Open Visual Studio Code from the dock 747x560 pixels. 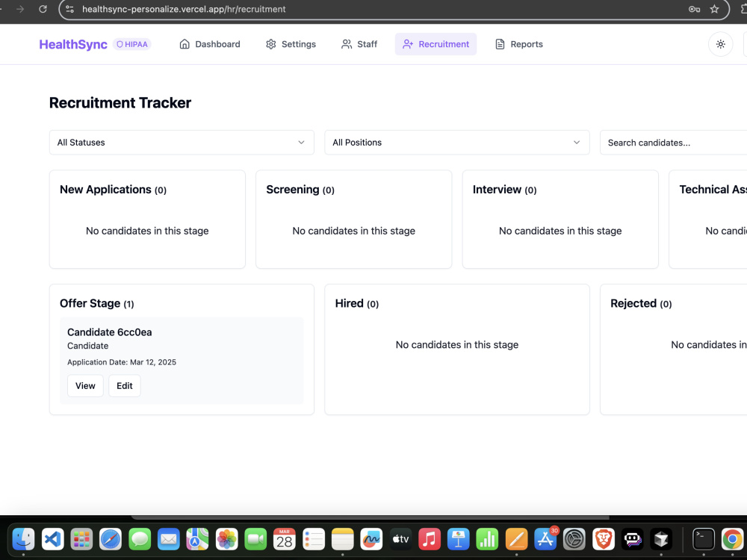pos(52,540)
